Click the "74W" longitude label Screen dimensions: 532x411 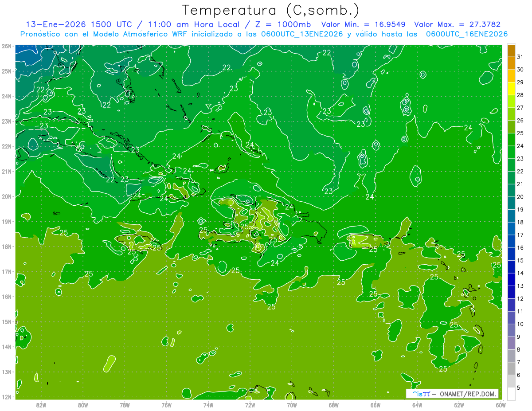click(x=208, y=404)
